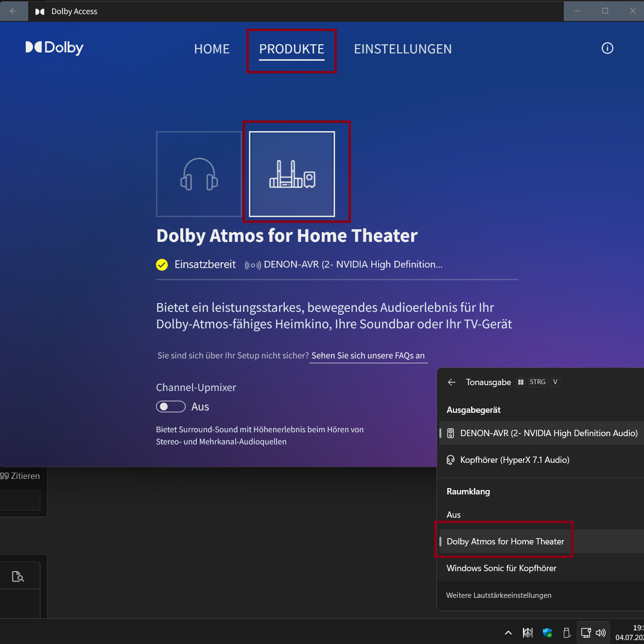The image size is (644, 644).
Task: Open the network tray icon
Action: (586, 633)
